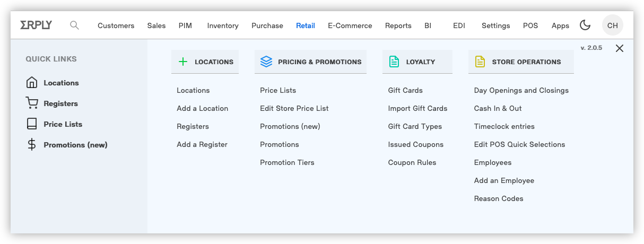Toggle dark mode moon icon
This screenshot has width=644, height=244.
(x=585, y=25)
